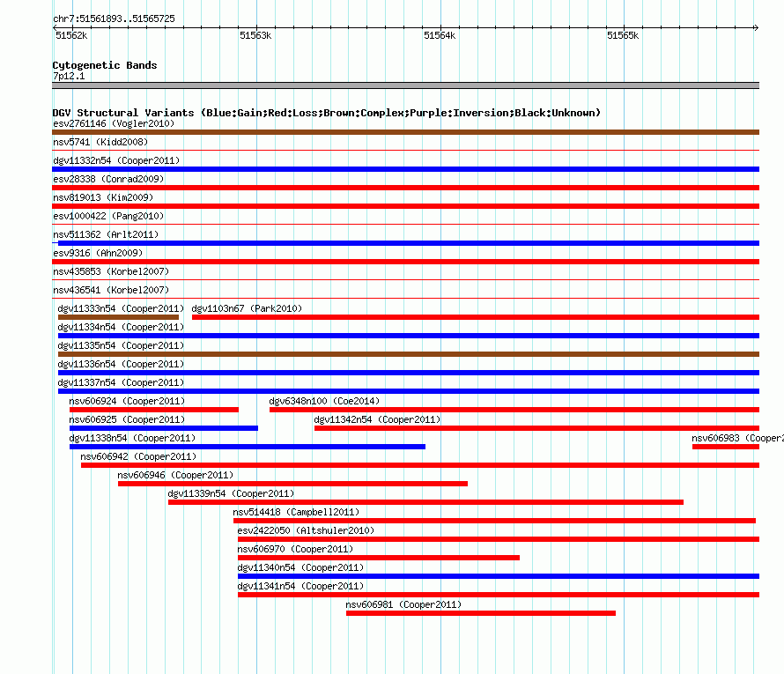Select the nsv606983 variant label at right edge
This screenshot has width=784, height=674.
(x=737, y=438)
